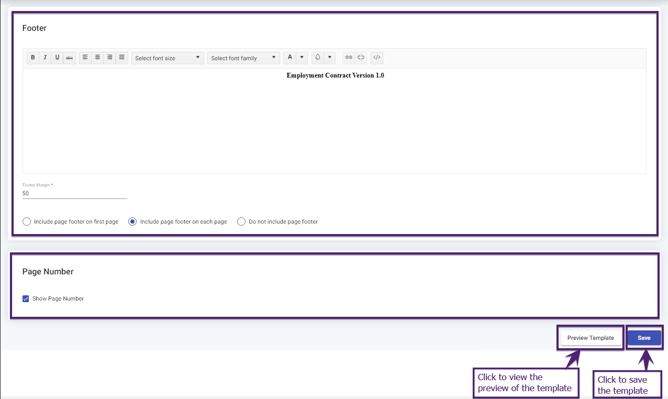Viewport: 668px width, 399px height.
Task: Open the highlight color droplet picker
Action: coord(318,57)
